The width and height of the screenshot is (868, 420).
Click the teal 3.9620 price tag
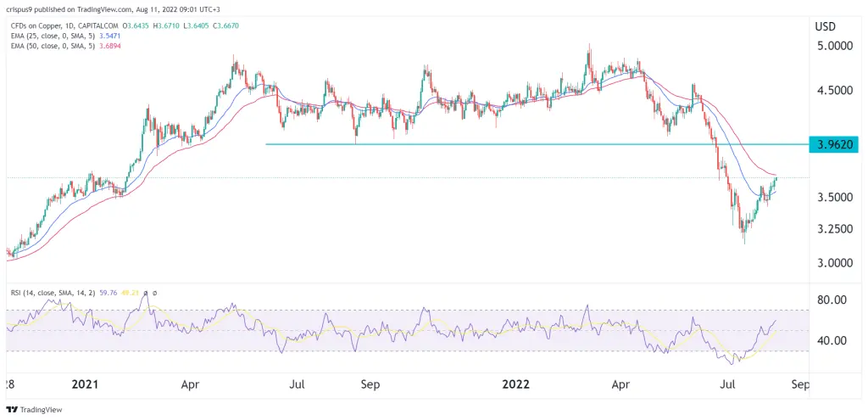(834, 144)
